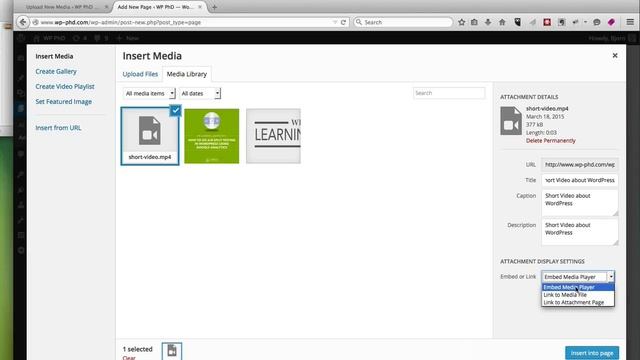This screenshot has width=640, height=360.
Task: Click Insert Media in the sidebar
Action: click(54, 56)
